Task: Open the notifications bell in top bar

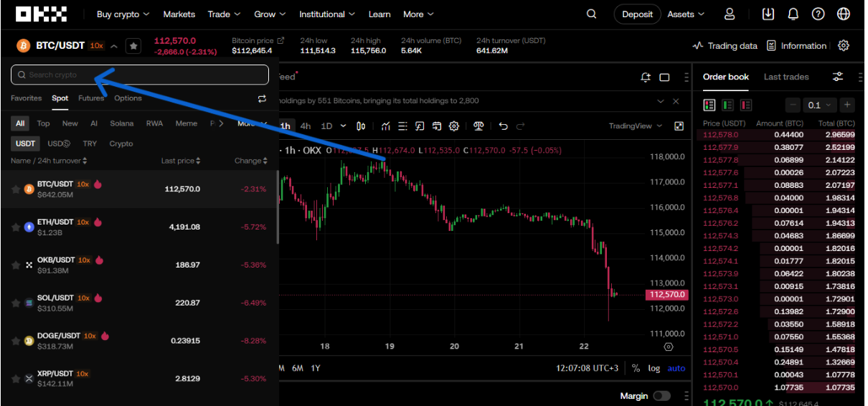Action: [x=793, y=14]
